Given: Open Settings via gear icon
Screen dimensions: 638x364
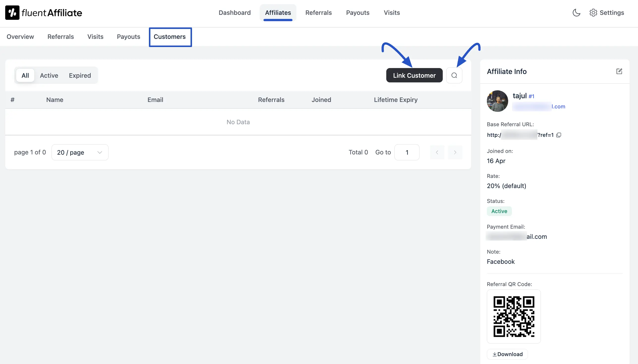Looking at the screenshot, I should coord(593,13).
